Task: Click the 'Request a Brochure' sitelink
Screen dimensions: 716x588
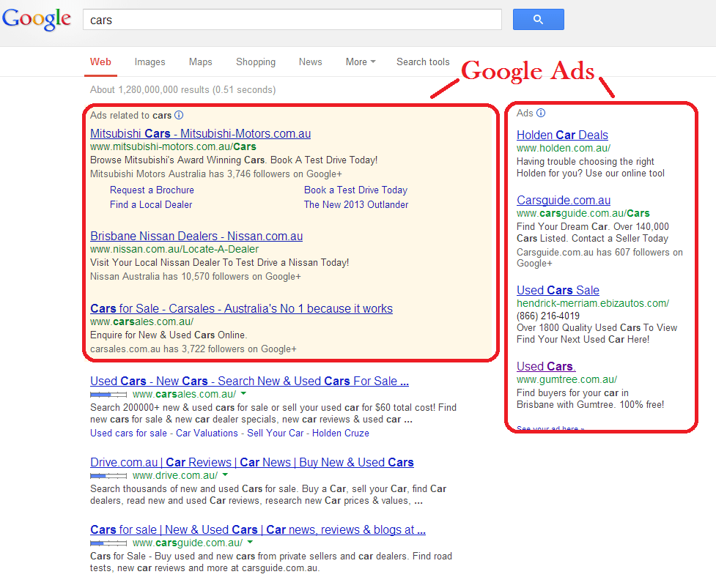Action: pos(152,190)
